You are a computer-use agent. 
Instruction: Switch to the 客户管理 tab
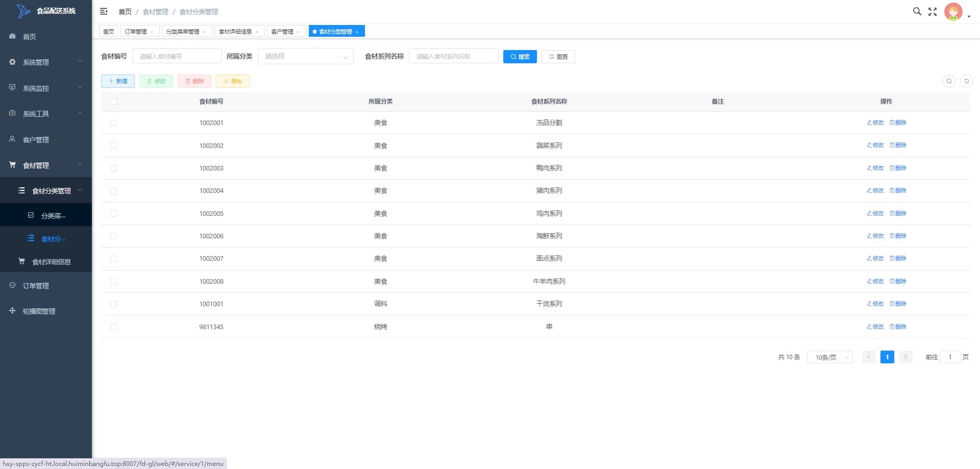(x=282, y=32)
